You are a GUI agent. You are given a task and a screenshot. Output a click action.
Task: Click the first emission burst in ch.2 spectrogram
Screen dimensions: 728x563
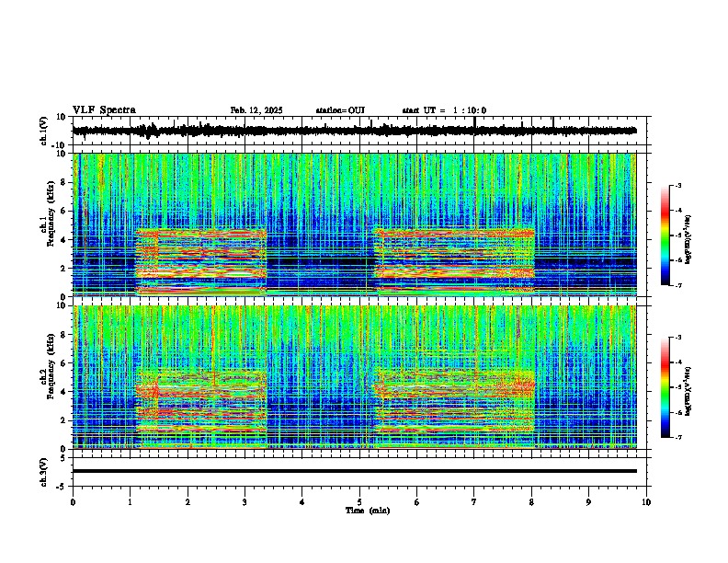pos(201,408)
